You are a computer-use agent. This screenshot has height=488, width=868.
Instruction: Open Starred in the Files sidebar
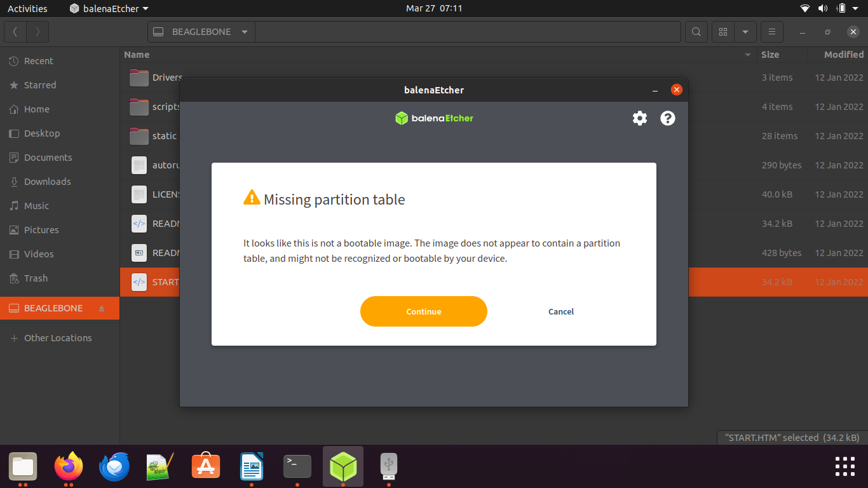(x=60, y=85)
